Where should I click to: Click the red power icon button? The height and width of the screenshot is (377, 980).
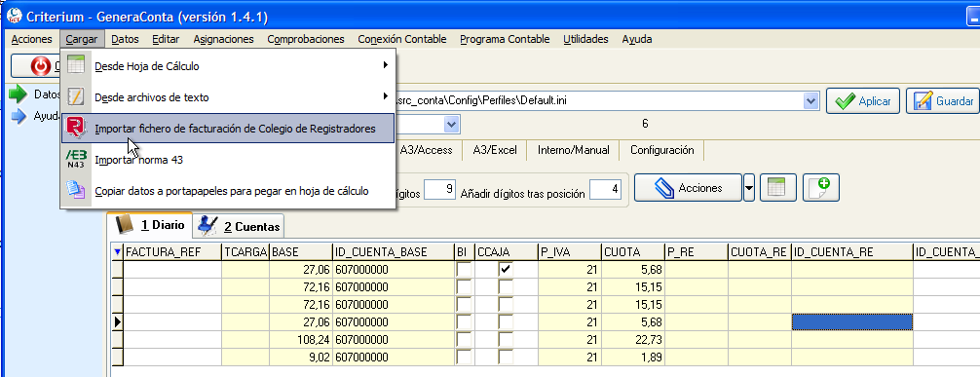pyautogui.click(x=41, y=66)
